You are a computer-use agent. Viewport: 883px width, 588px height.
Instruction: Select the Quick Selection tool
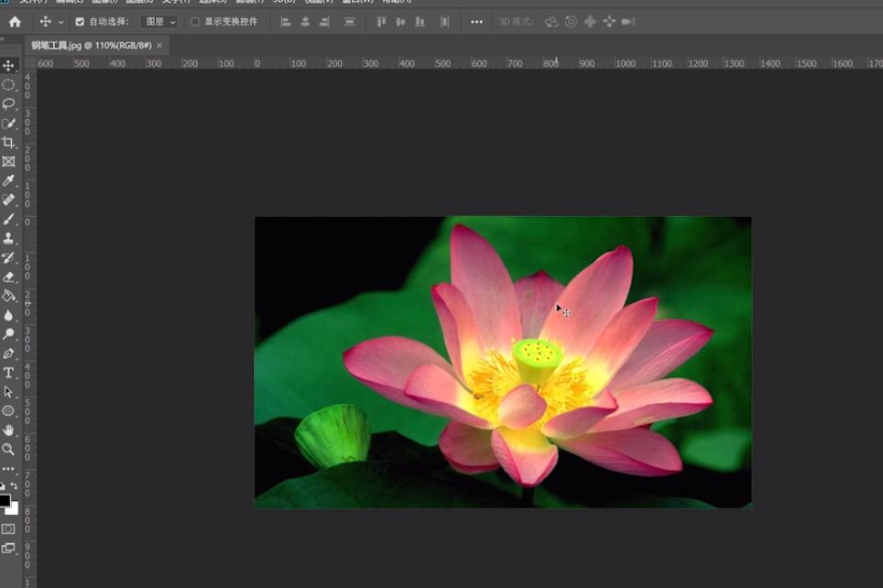8,123
